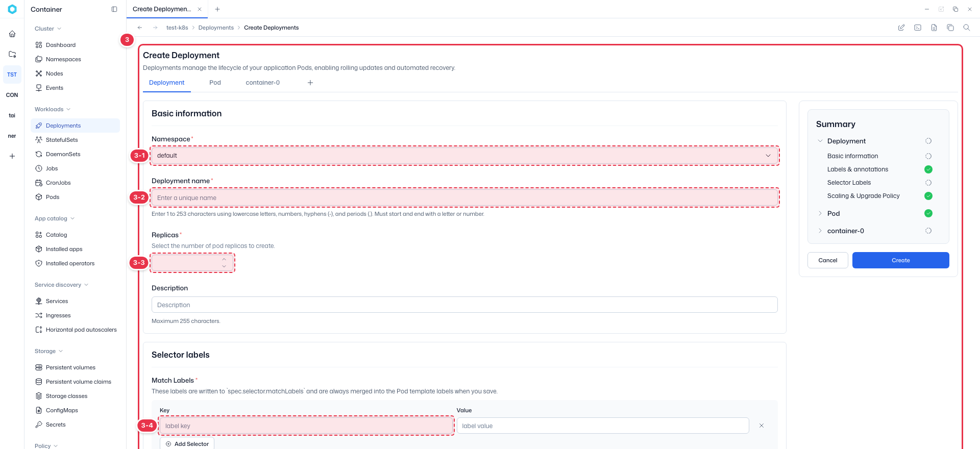Click the copy toolbar icon
Viewport: 980px width, 449px height.
tap(950, 28)
